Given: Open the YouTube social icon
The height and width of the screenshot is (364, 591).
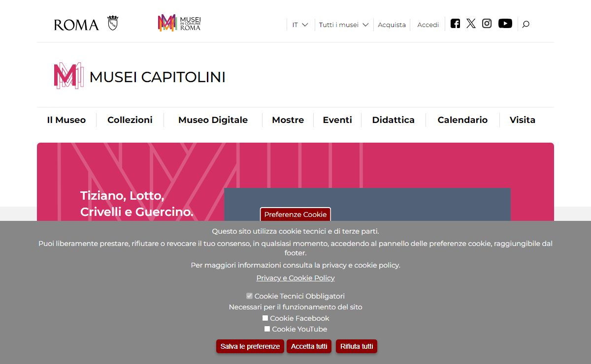Looking at the screenshot, I should [505, 24].
